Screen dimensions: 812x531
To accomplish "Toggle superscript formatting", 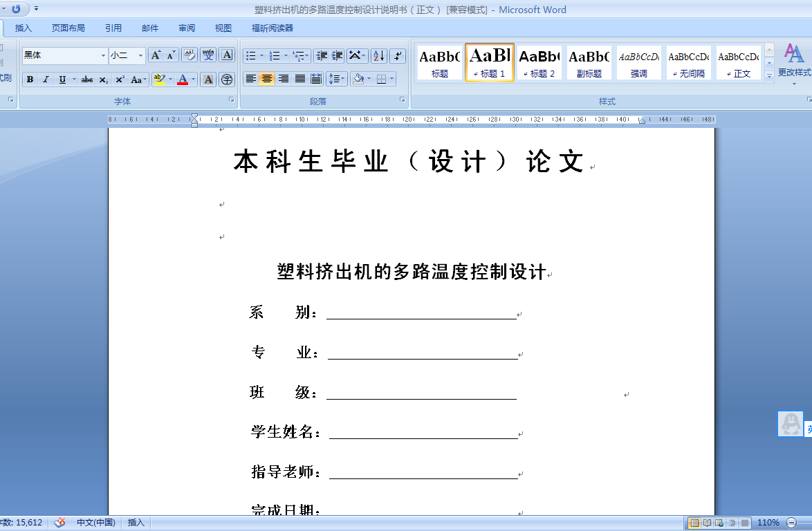I will (120, 80).
